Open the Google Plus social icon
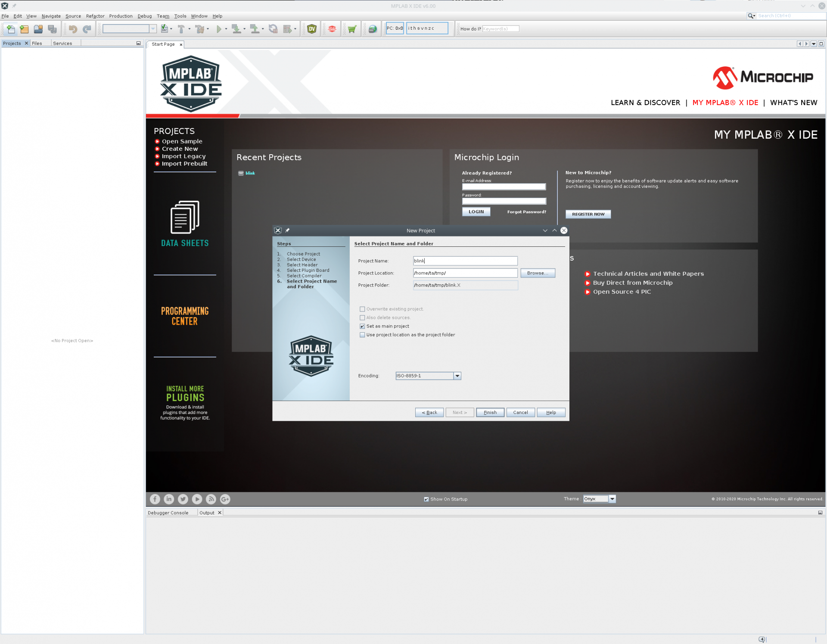Image resolution: width=827 pixels, height=644 pixels. (225, 499)
